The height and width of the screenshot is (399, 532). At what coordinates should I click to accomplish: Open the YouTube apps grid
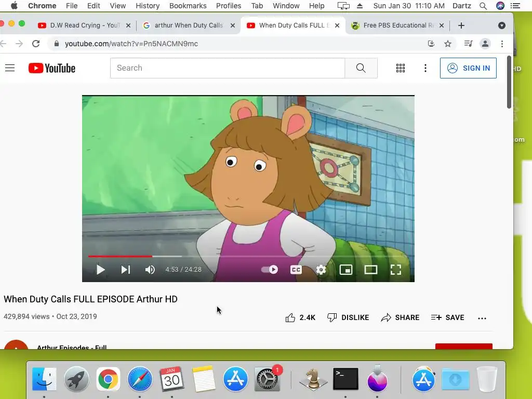pyautogui.click(x=401, y=68)
